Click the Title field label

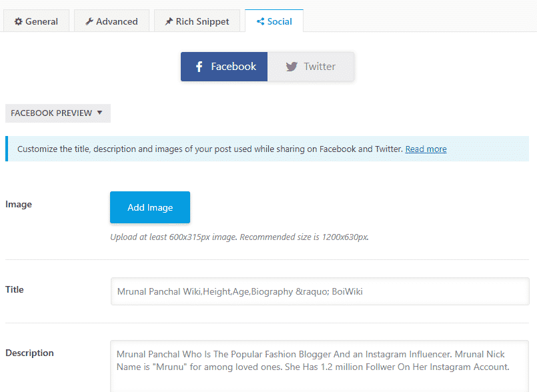pos(15,289)
